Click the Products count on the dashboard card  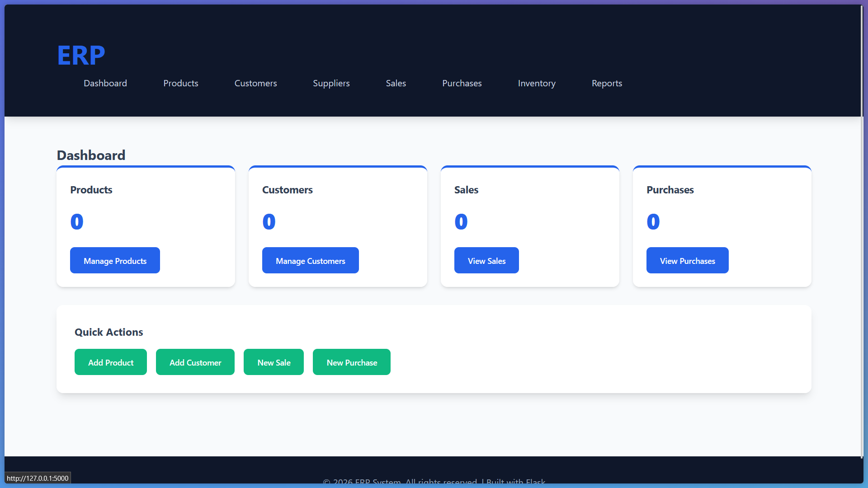click(x=77, y=221)
